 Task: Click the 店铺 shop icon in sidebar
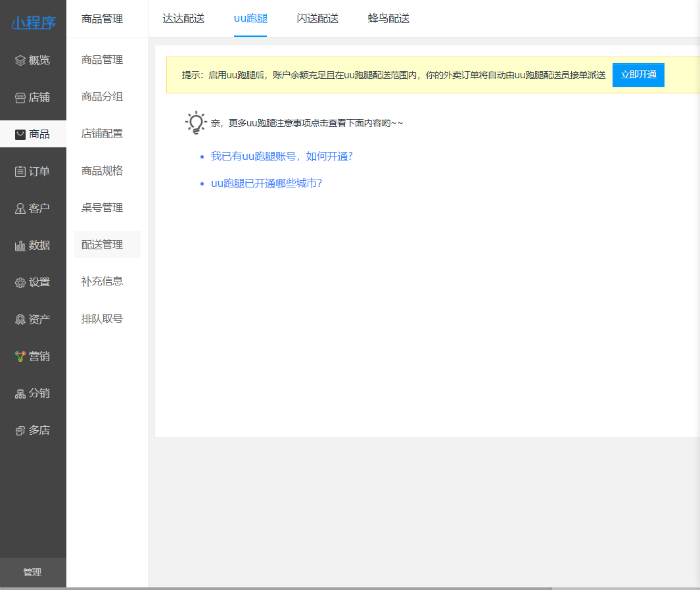(20, 98)
